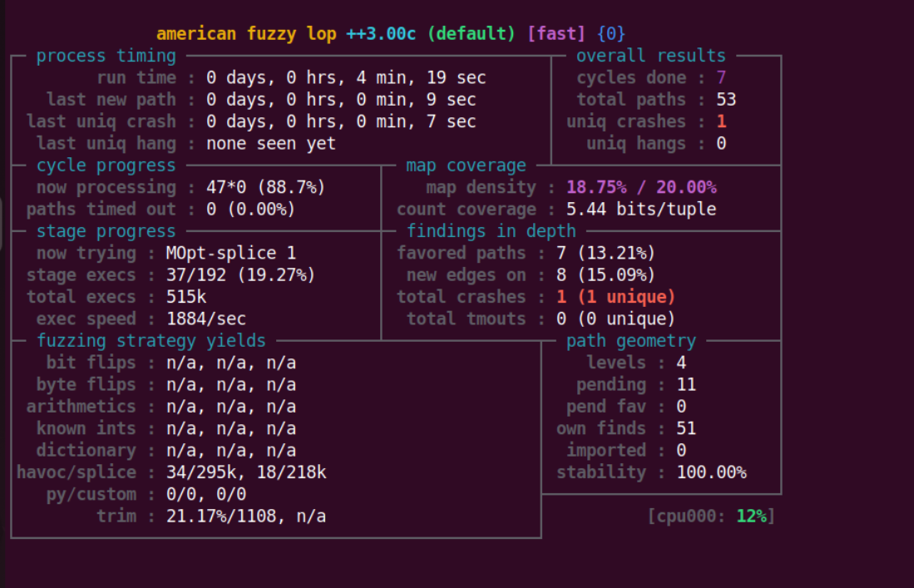
Task: Click the 'american fuzzy lop' title text
Action: (x=246, y=34)
